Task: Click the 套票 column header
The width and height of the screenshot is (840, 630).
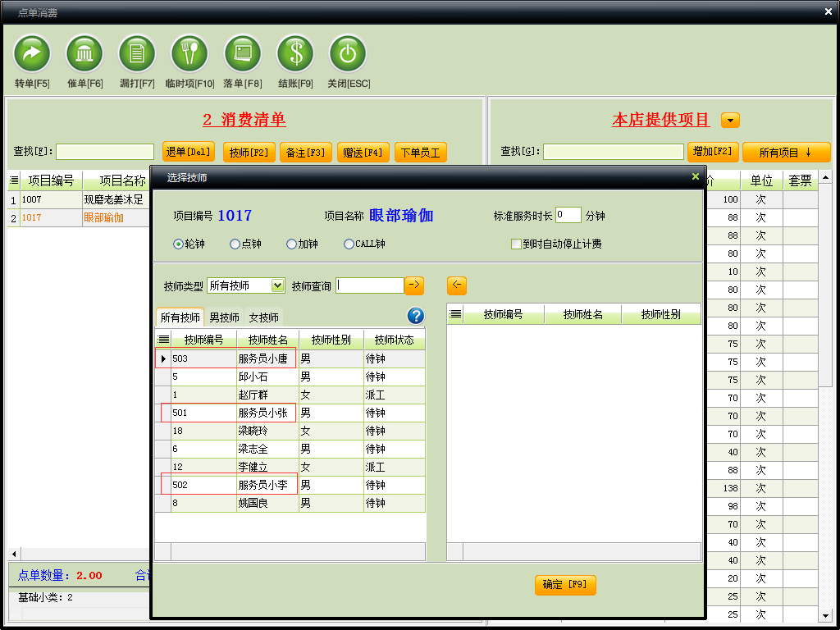Action: pyautogui.click(x=801, y=180)
